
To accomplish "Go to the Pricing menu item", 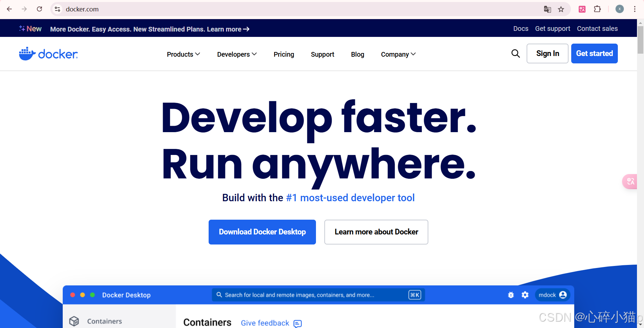I will tap(284, 54).
